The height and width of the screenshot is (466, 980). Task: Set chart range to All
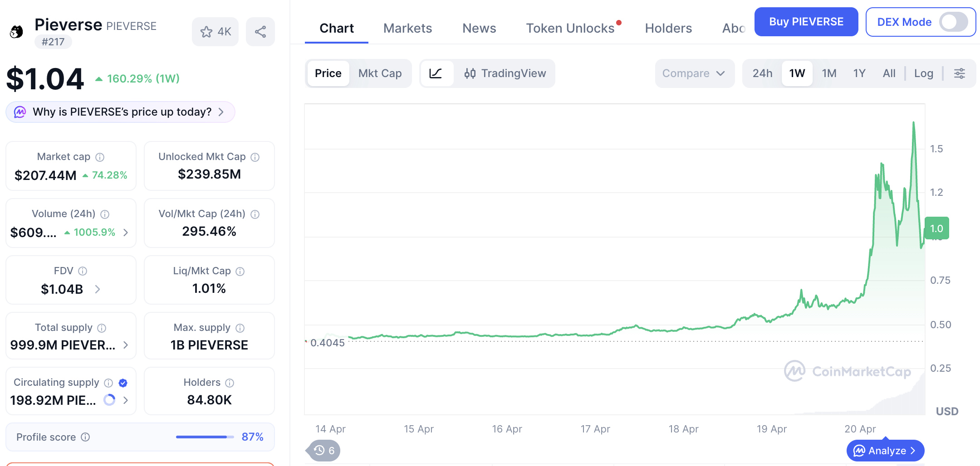coord(889,73)
